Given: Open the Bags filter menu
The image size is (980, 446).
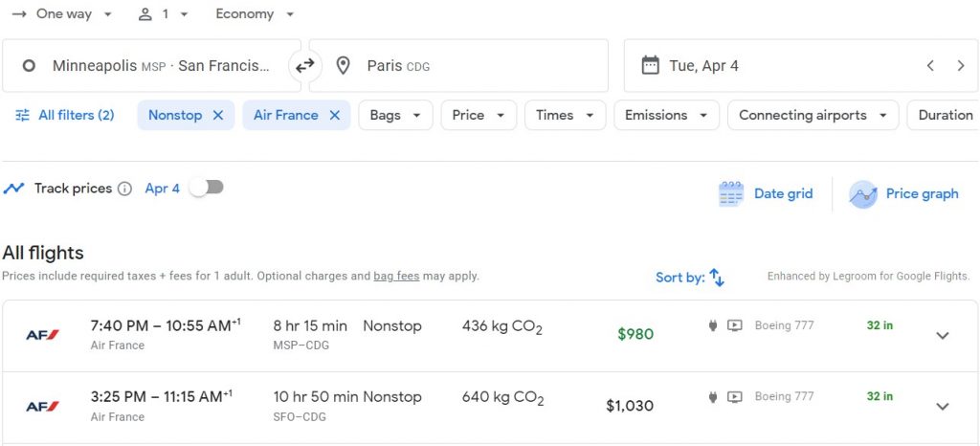Looking at the screenshot, I should tap(395, 115).
